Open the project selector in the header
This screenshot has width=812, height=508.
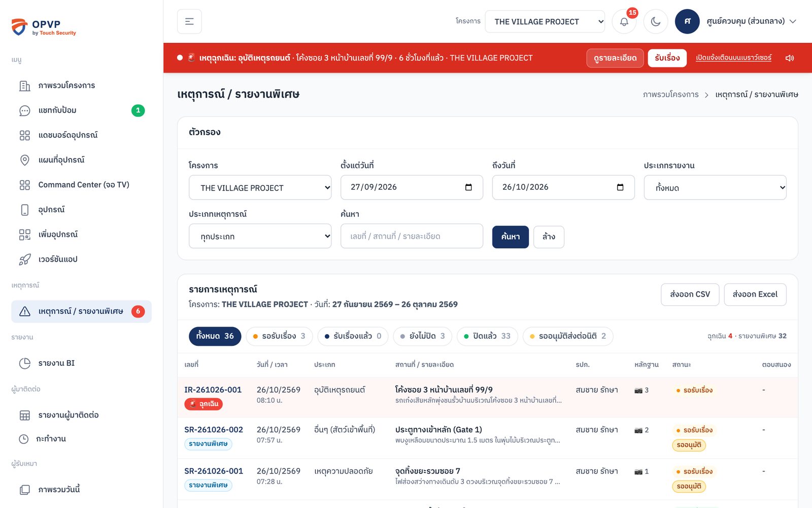coord(545,21)
